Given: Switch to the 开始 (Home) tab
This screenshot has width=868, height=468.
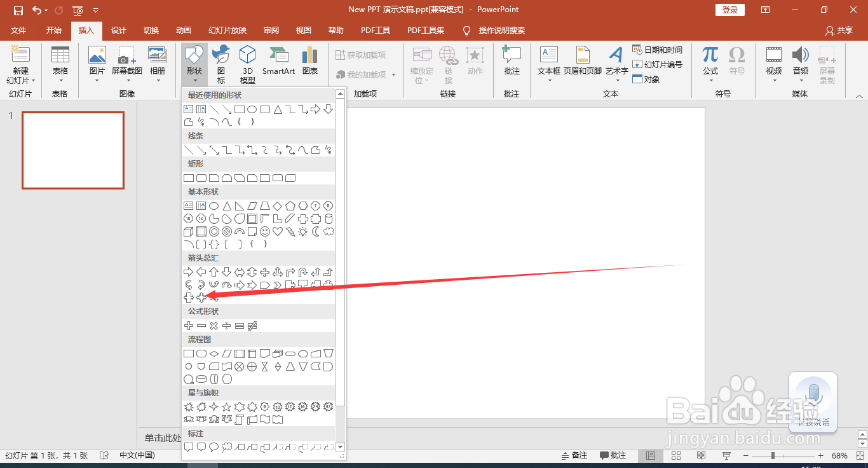Looking at the screenshot, I should pos(54,31).
